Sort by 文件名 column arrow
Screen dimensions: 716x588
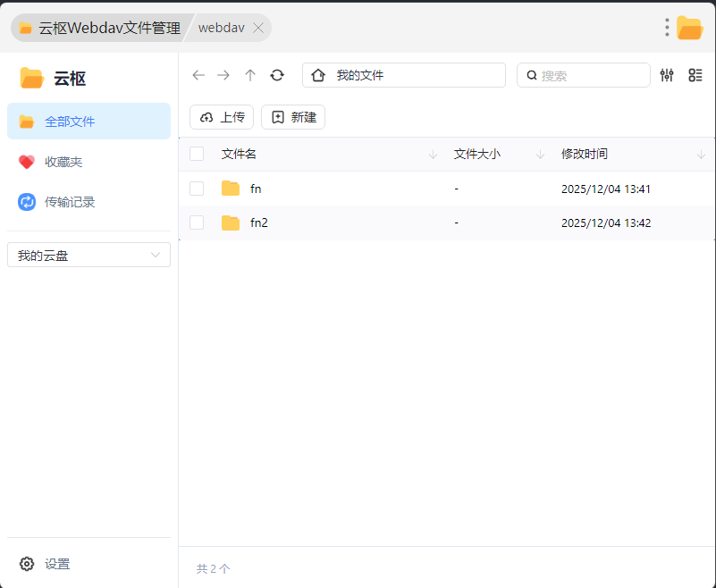point(434,155)
